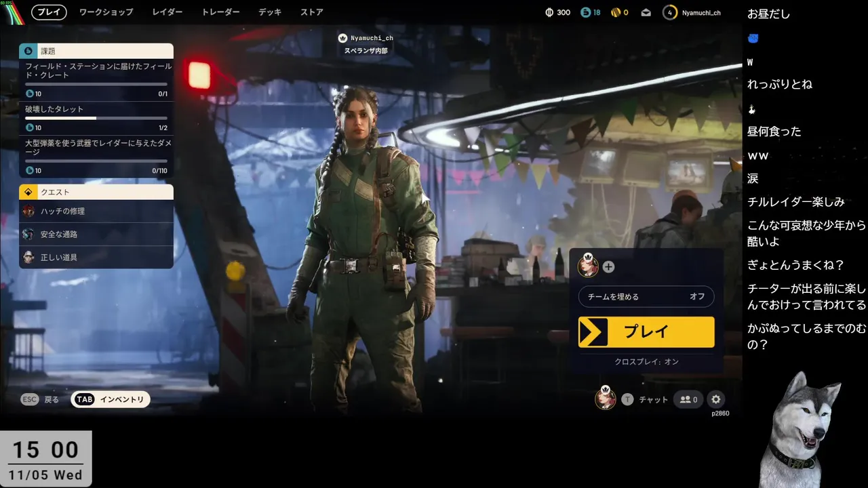Click the 安全な通路 quest giver portrait
The height and width of the screenshot is (488, 868).
[28, 235]
